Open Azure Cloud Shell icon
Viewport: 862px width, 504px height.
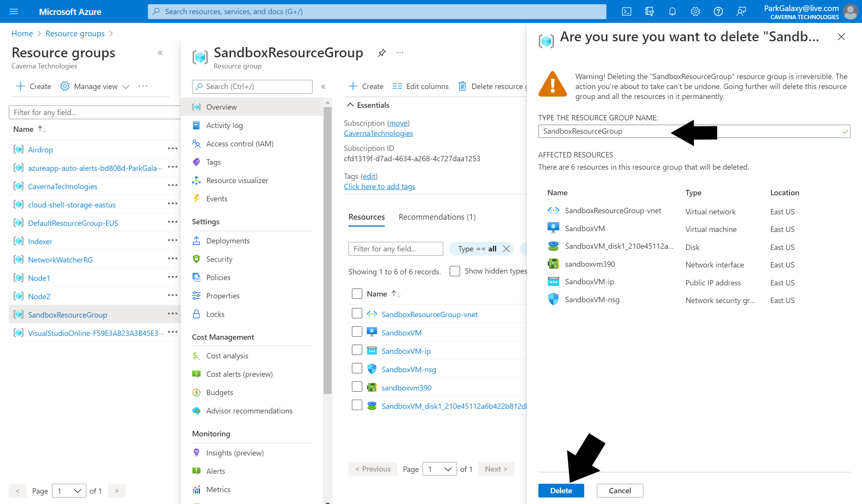point(627,11)
